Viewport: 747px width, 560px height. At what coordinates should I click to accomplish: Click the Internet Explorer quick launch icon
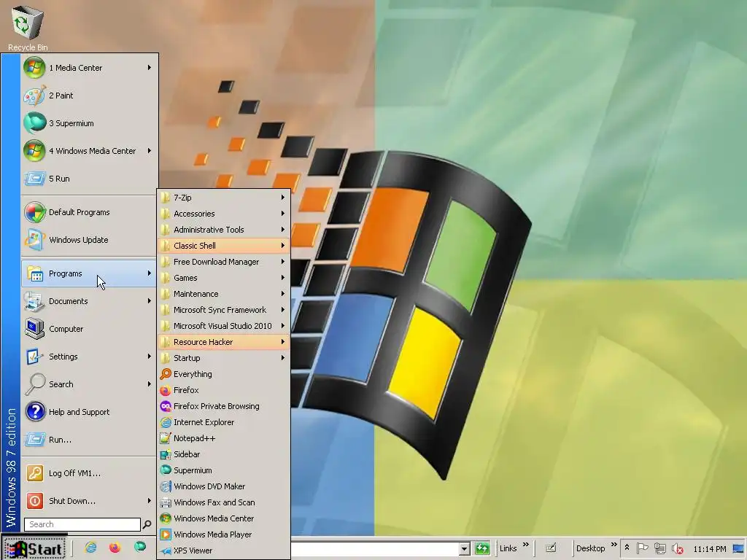[x=90, y=548]
